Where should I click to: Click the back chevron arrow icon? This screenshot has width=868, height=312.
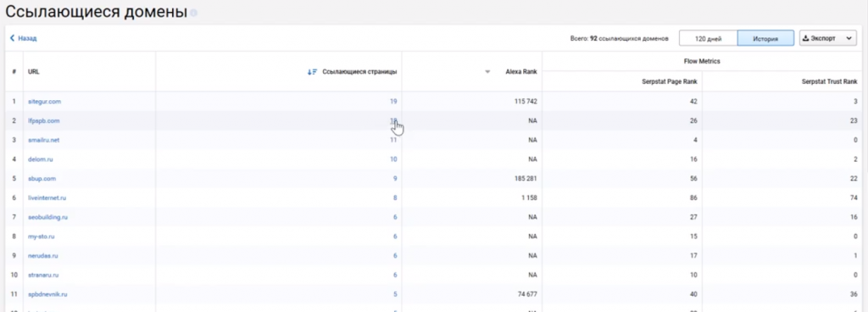tap(12, 39)
